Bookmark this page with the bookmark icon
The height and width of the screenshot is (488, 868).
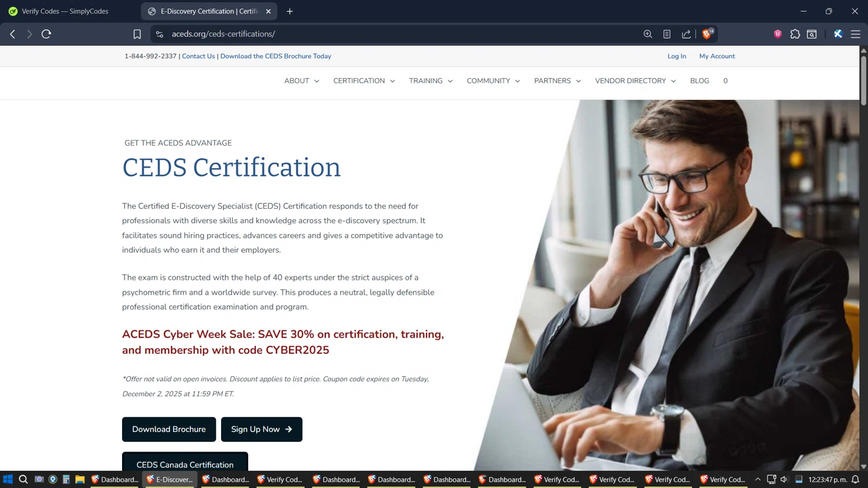[x=137, y=34]
